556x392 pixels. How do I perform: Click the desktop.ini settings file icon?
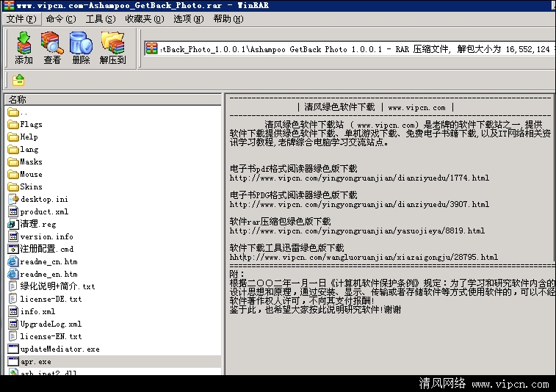13,199
